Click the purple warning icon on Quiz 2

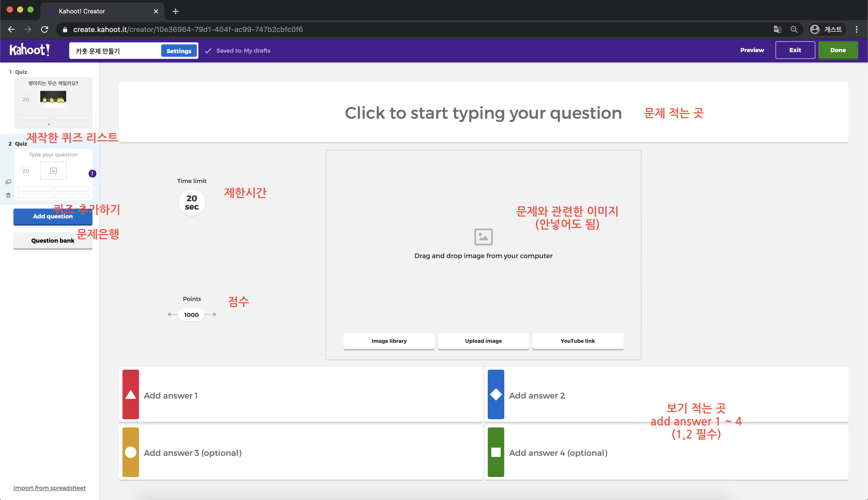pos(92,173)
